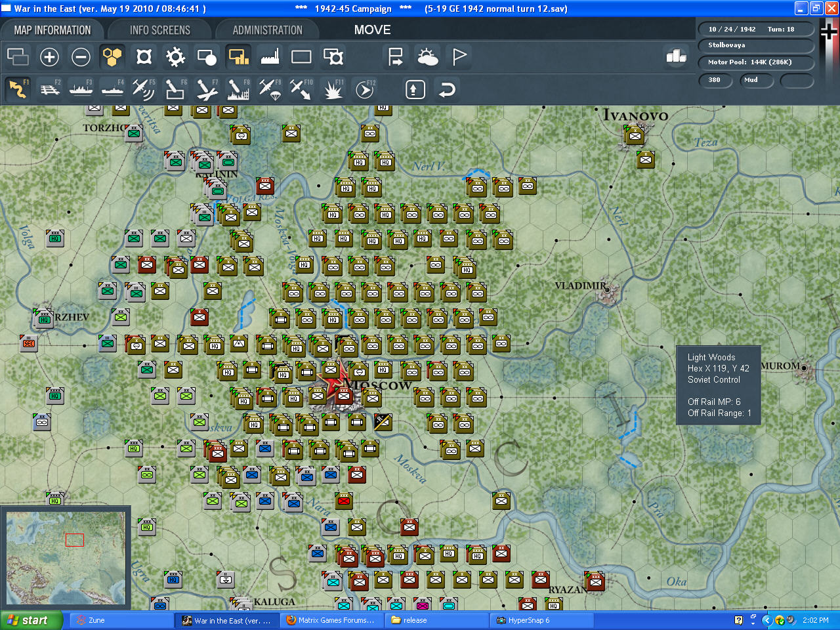Click the Motor Pool readout
840x630 pixels.
755,62
